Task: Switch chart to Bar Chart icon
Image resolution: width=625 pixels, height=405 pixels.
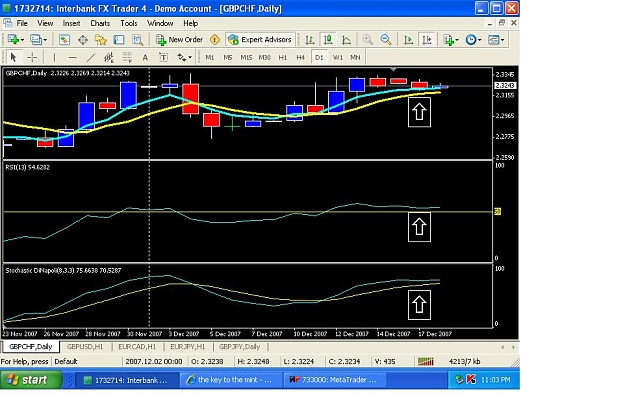Action: point(310,39)
